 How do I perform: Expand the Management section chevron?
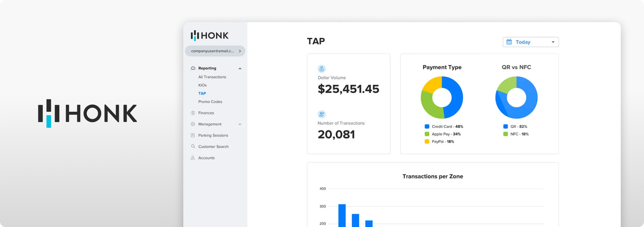tap(240, 124)
